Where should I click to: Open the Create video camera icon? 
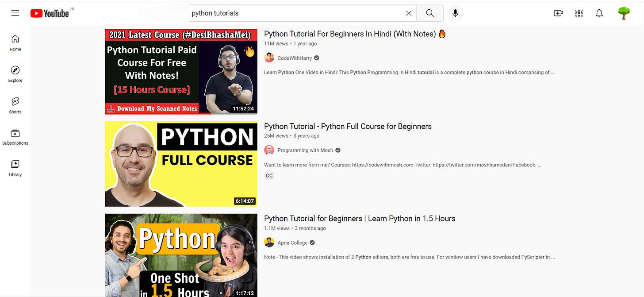pyautogui.click(x=559, y=13)
